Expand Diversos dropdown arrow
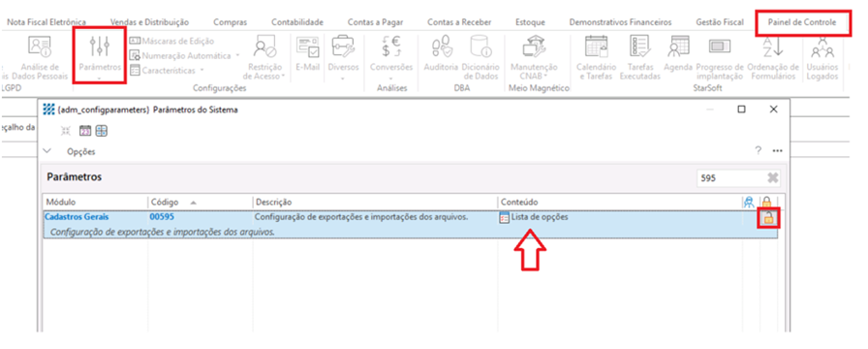 coord(343,79)
